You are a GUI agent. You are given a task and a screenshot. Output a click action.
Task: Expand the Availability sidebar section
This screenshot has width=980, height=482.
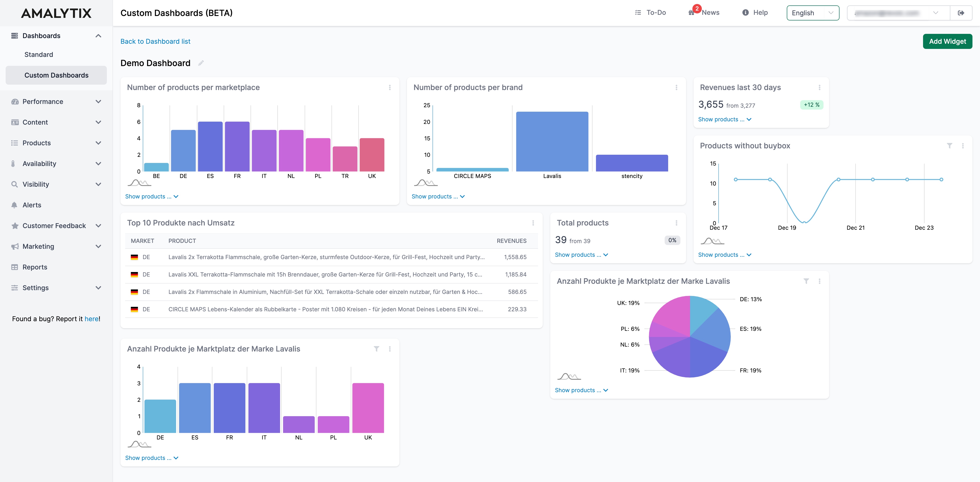pos(98,164)
